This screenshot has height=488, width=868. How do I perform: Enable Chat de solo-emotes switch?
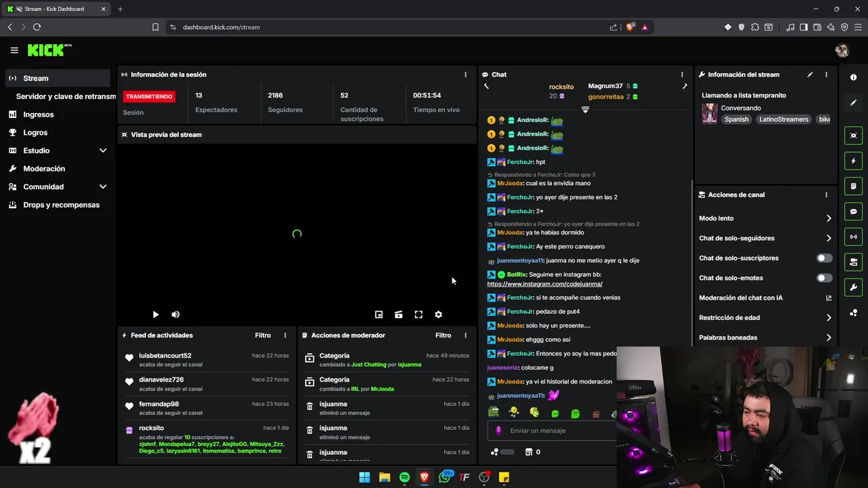click(x=824, y=278)
